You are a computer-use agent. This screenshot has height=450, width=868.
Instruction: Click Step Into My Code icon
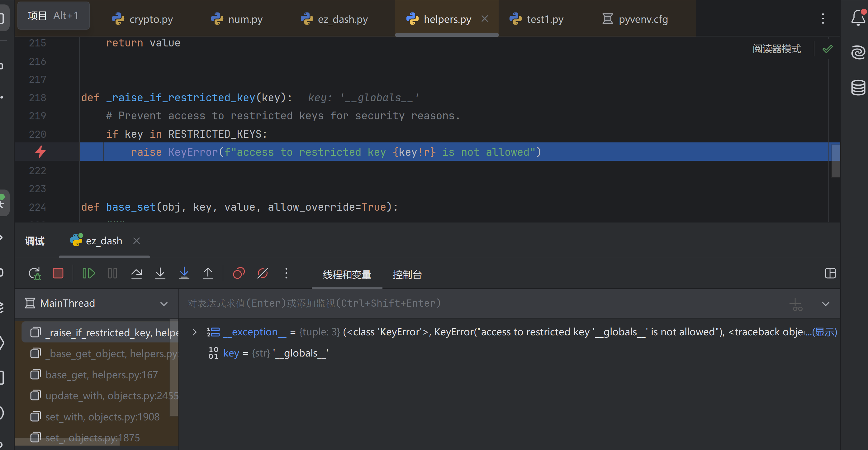point(184,273)
